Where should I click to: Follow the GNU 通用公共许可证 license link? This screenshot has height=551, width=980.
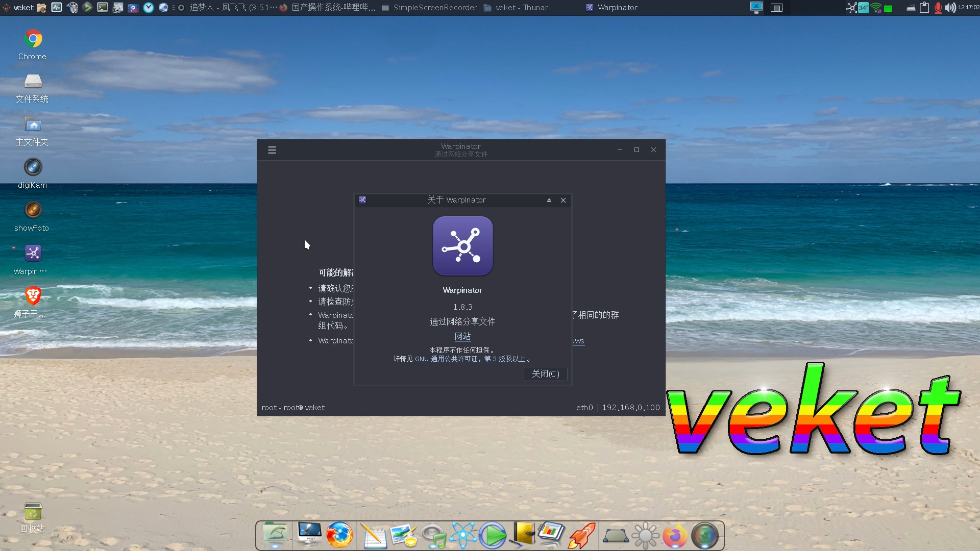[x=470, y=359]
